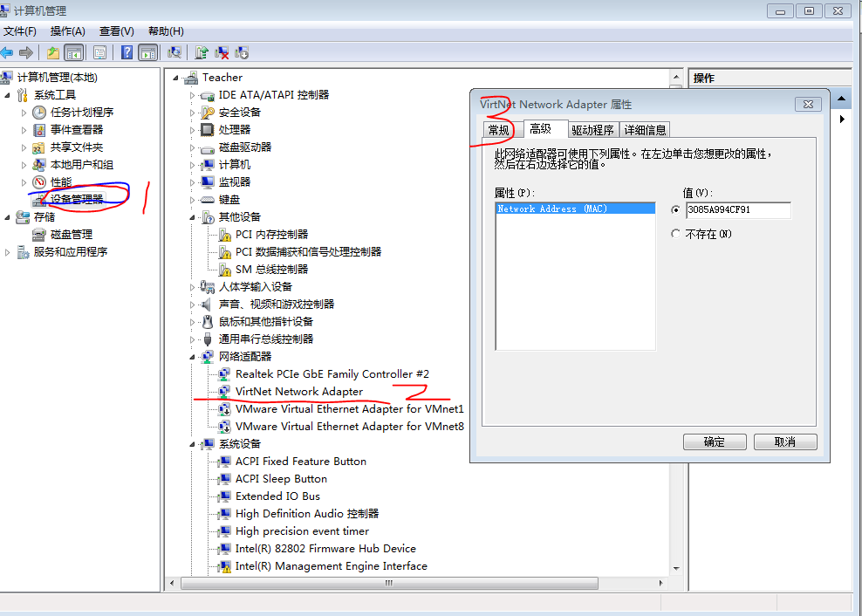
Task: Click the Uninstall device red X icon
Action: pyautogui.click(x=222, y=52)
